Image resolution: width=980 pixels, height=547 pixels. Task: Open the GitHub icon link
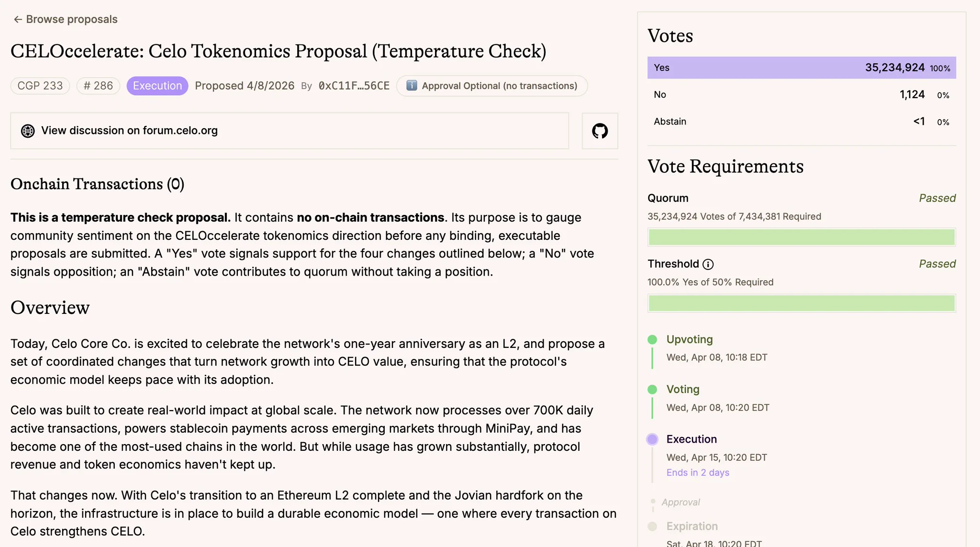[x=600, y=131]
